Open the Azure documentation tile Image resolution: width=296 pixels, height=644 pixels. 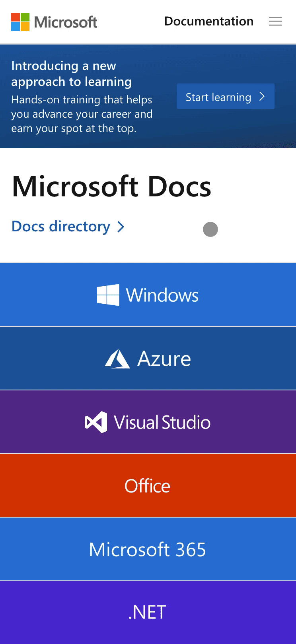[x=148, y=358]
